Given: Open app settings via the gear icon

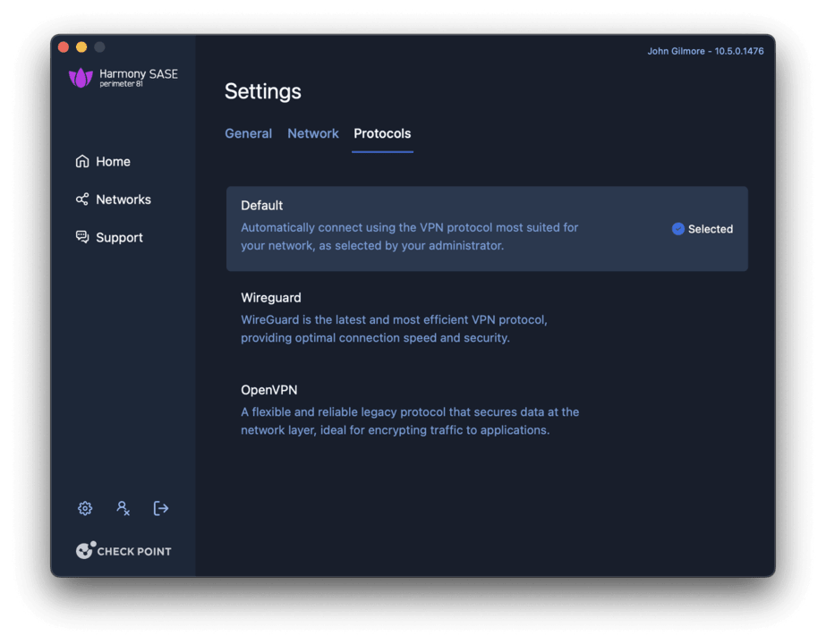Looking at the screenshot, I should pos(84,508).
